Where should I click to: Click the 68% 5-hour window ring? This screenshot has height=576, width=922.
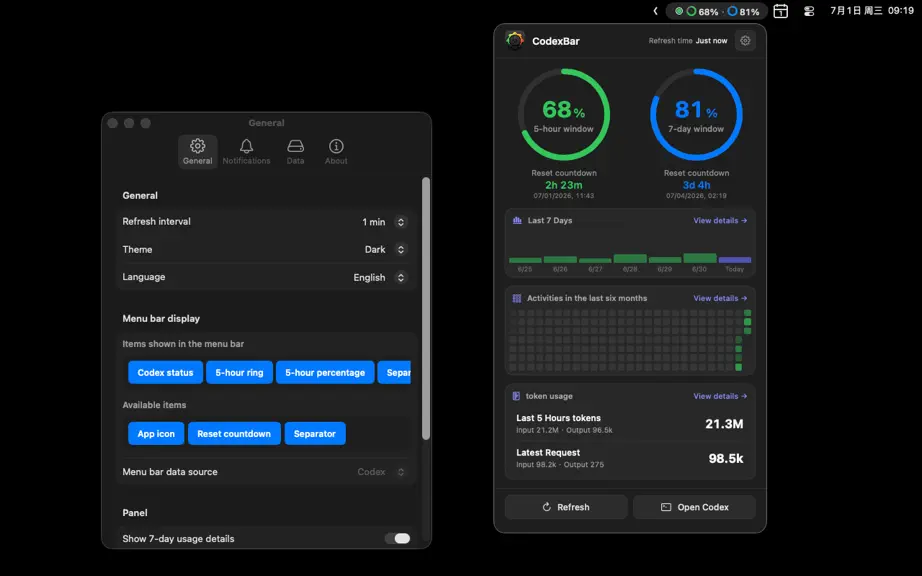pyautogui.click(x=564, y=115)
